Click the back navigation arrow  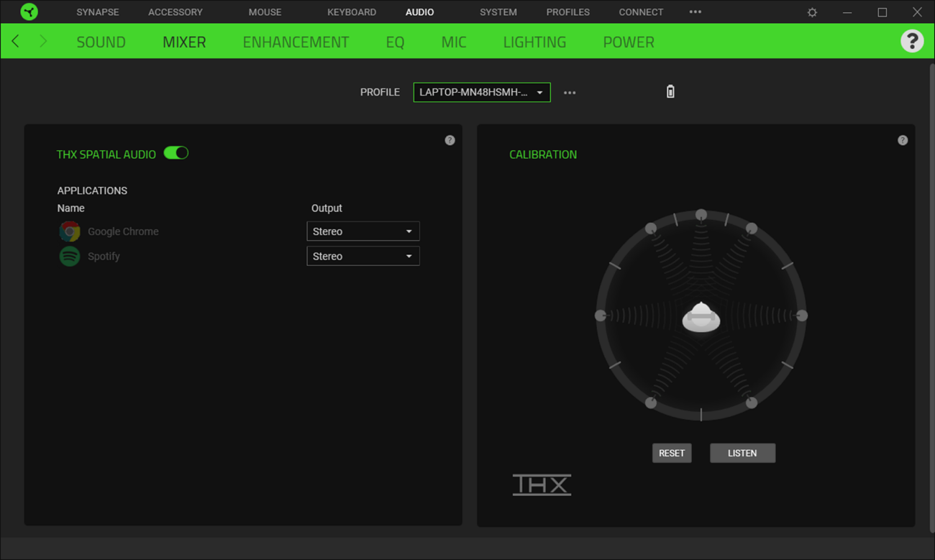click(14, 41)
